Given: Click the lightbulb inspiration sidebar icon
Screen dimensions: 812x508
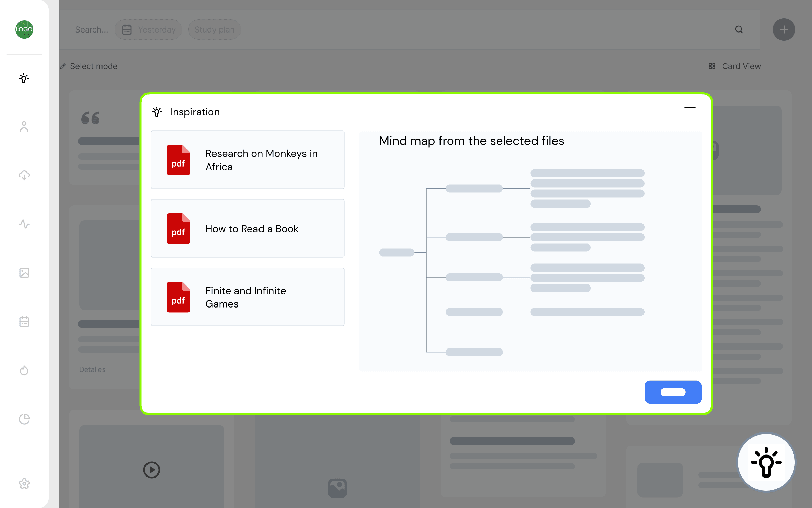Looking at the screenshot, I should tap(24, 78).
